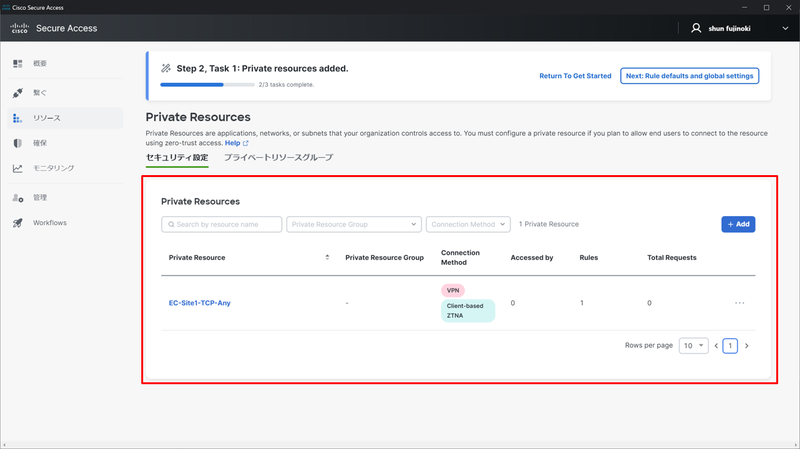Open リソース menu item
Viewport: 800px width, 449px height.
point(65,118)
